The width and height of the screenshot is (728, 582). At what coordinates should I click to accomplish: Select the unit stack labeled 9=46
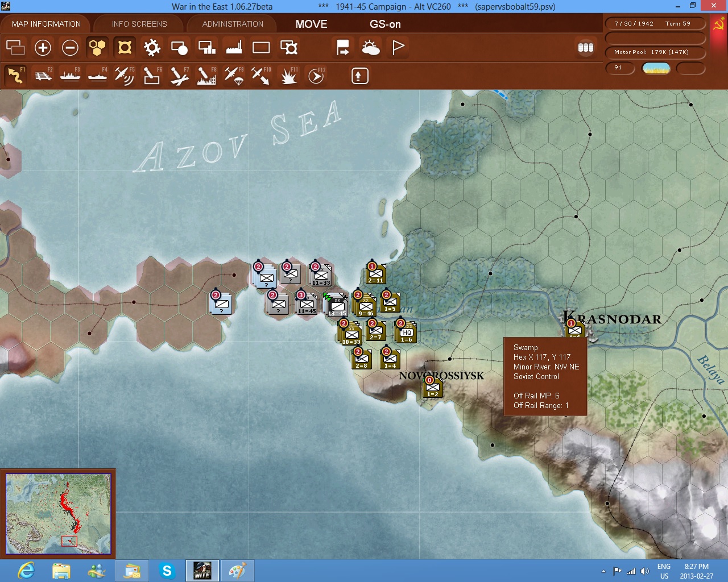(365, 306)
